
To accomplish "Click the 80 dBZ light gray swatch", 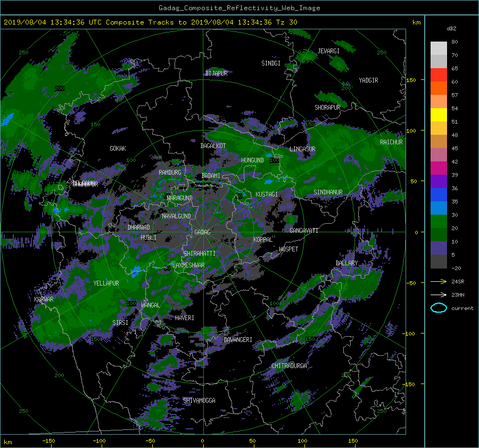I will [439, 48].
